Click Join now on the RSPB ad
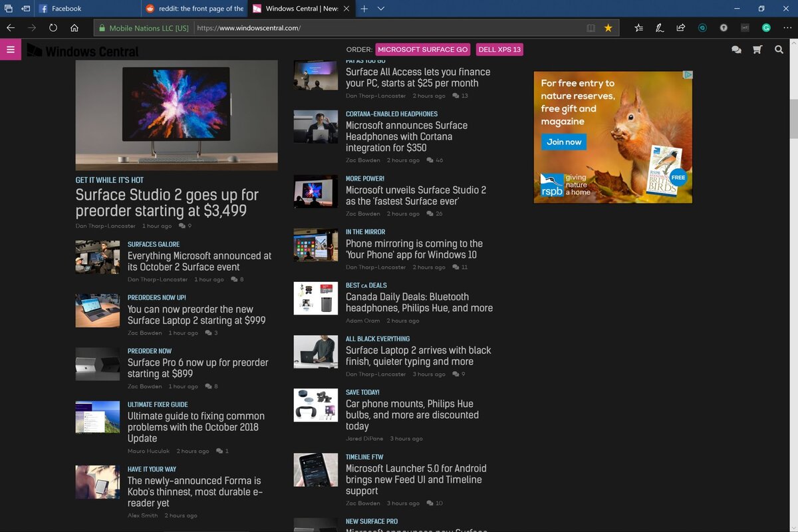The image size is (798, 532). click(564, 142)
